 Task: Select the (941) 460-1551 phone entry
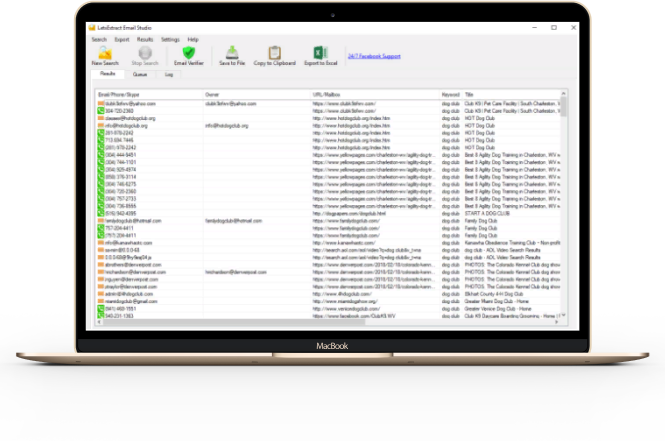pyautogui.click(x=120, y=309)
